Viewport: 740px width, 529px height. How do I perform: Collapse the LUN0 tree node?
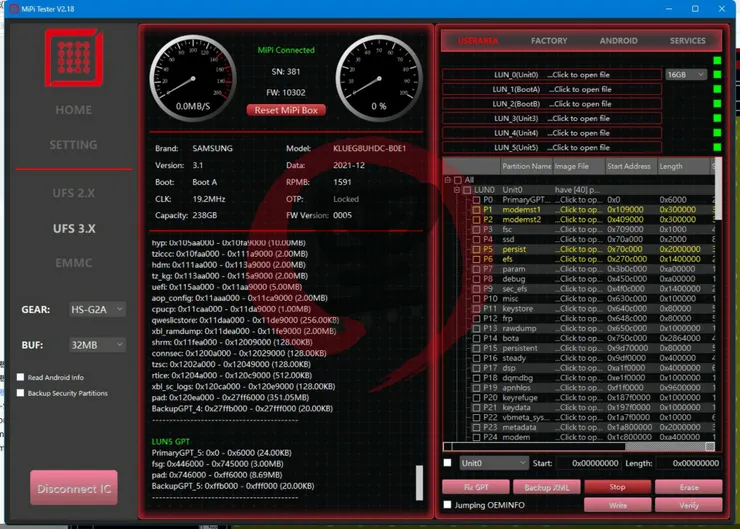click(x=457, y=190)
